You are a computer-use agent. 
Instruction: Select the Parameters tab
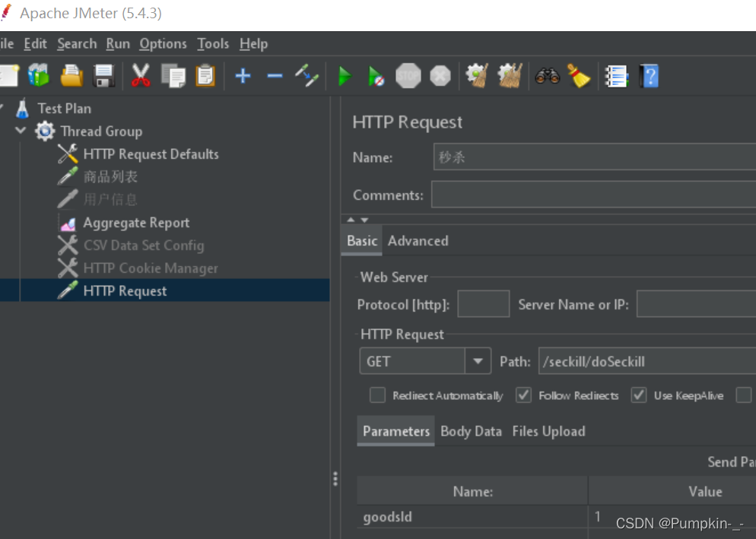click(395, 431)
